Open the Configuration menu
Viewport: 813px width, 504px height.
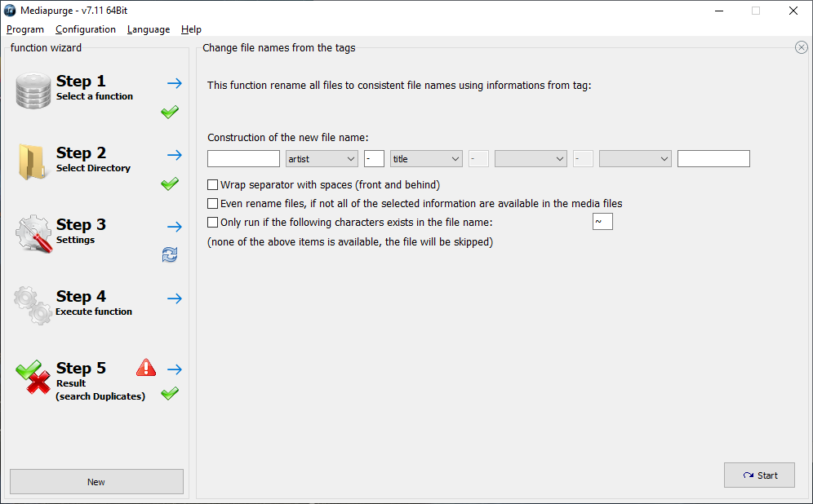tap(86, 29)
